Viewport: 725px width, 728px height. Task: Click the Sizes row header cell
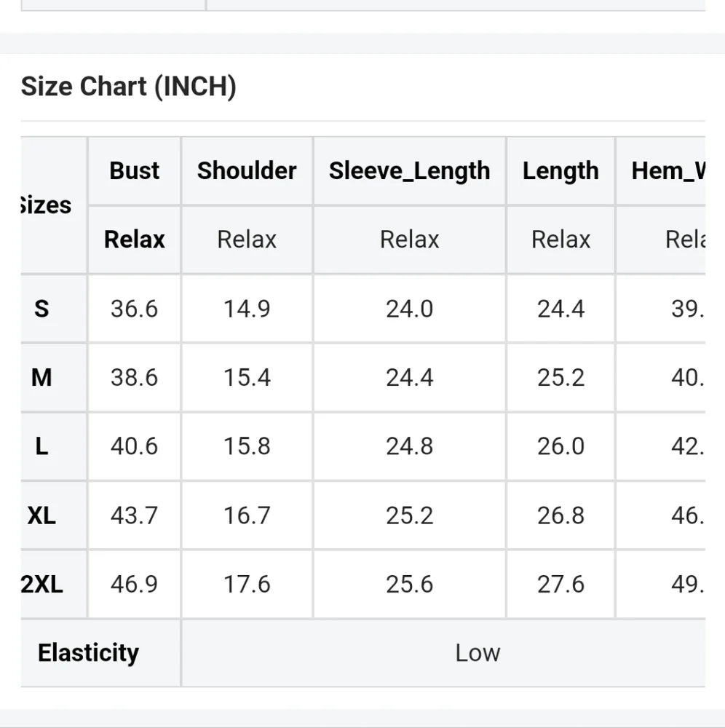point(48,205)
